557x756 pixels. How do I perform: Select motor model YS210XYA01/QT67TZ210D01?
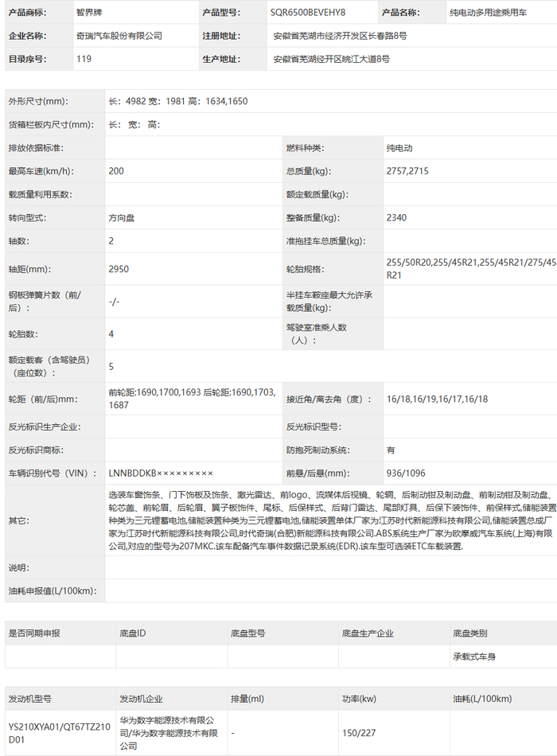tap(60, 733)
